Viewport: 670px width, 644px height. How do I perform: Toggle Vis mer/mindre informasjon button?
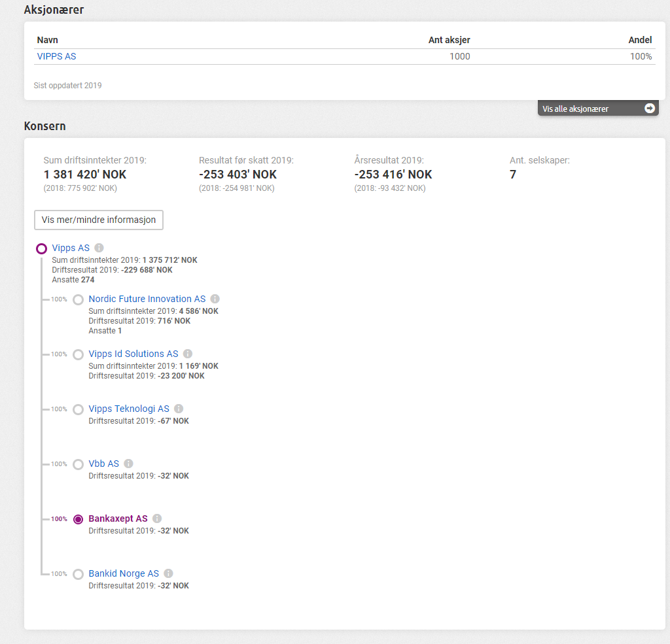click(99, 220)
